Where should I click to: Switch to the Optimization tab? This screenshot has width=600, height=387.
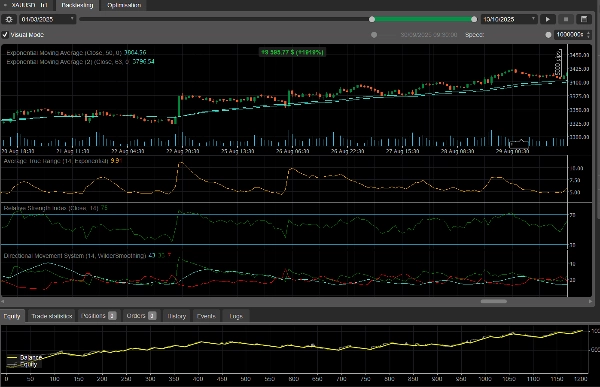124,5
